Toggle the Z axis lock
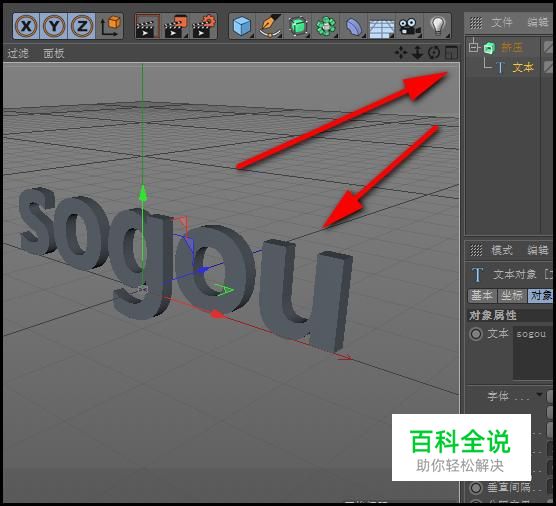 82,26
